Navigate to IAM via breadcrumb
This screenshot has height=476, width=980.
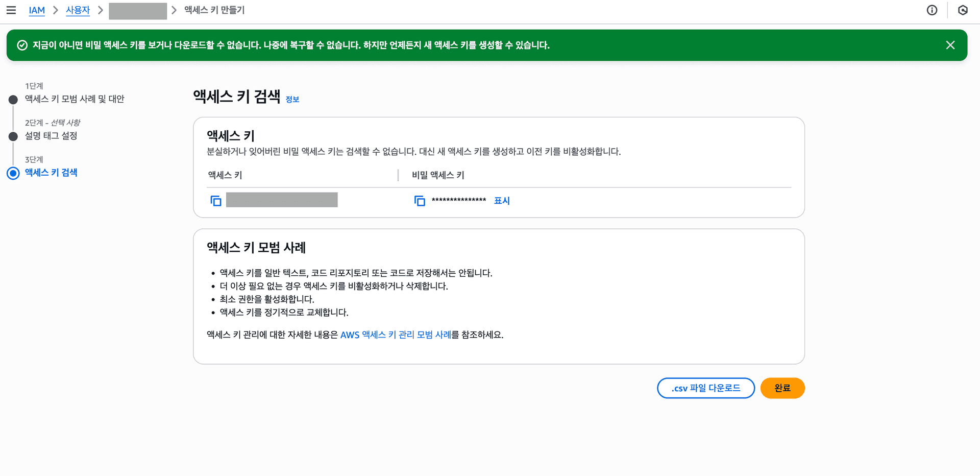tap(36, 10)
